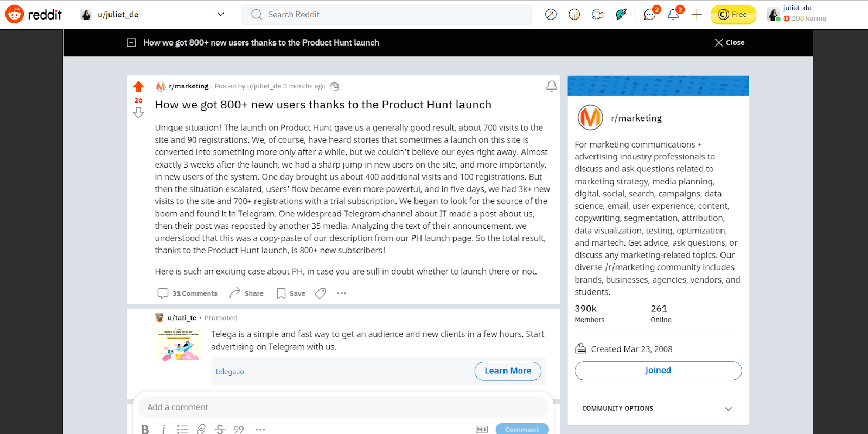Image resolution: width=868 pixels, height=434 pixels.
Task: Open juliet_de profile menu with karma
Action: tap(797, 15)
